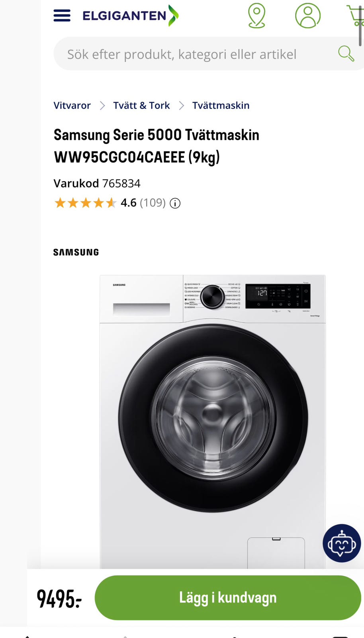364x638 pixels.
Task: Open the shopping cart icon
Action: (x=356, y=16)
